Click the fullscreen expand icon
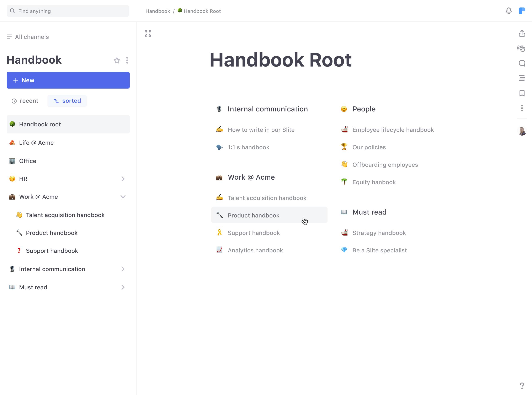 point(148,33)
